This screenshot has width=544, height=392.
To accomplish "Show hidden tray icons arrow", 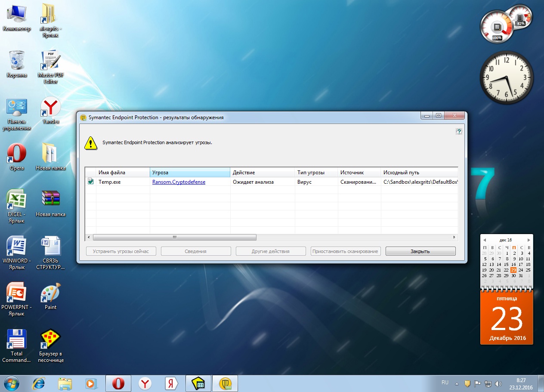I will 457,383.
